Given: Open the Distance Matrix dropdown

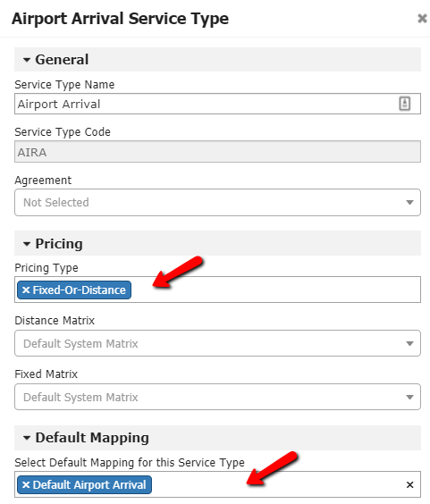Looking at the screenshot, I should click(x=217, y=343).
